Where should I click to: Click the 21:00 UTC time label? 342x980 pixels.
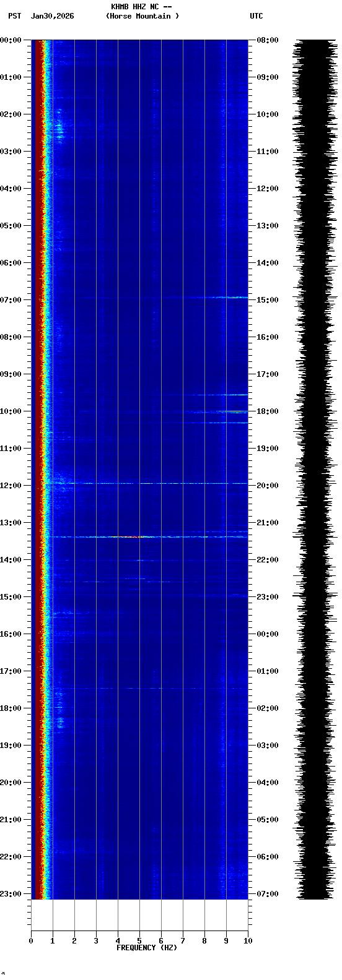pyautogui.click(x=268, y=523)
